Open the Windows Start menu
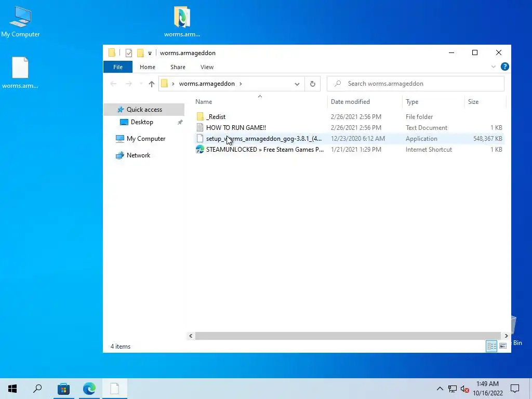 [x=12, y=389]
